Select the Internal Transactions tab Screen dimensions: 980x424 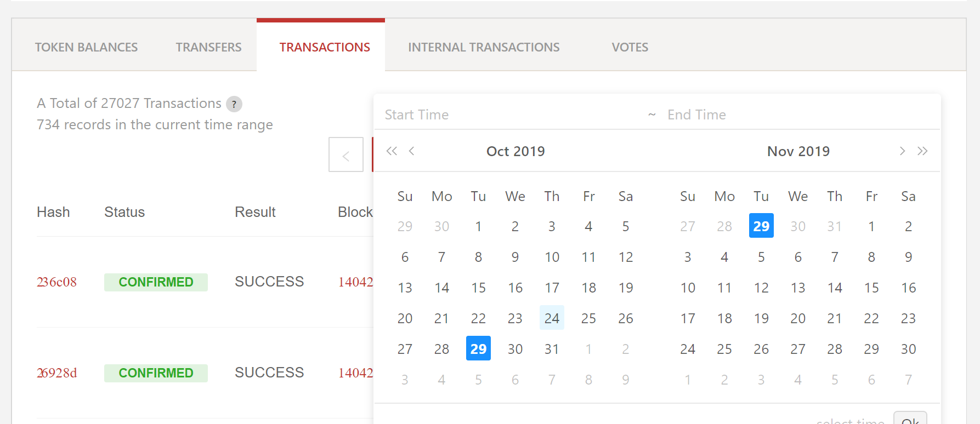484,48
